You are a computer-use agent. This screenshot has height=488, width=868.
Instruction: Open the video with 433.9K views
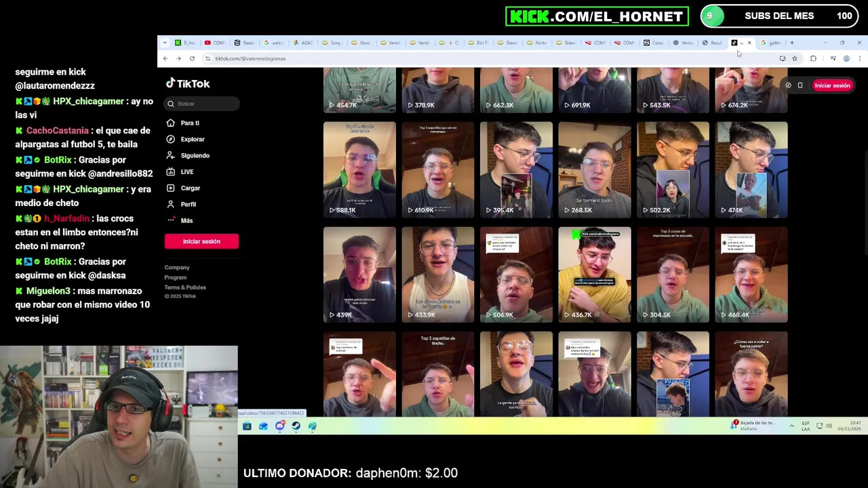pos(438,274)
